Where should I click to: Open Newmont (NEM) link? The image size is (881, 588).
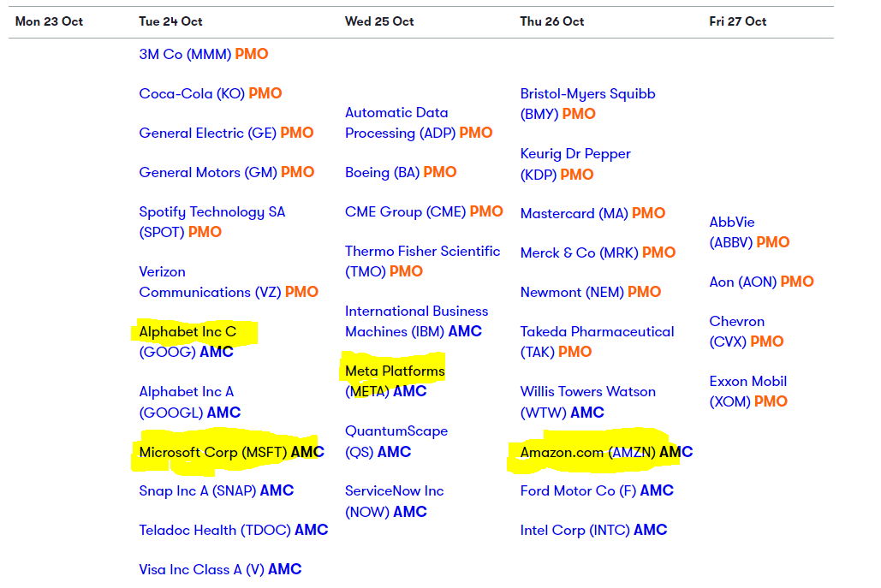[572, 292]
